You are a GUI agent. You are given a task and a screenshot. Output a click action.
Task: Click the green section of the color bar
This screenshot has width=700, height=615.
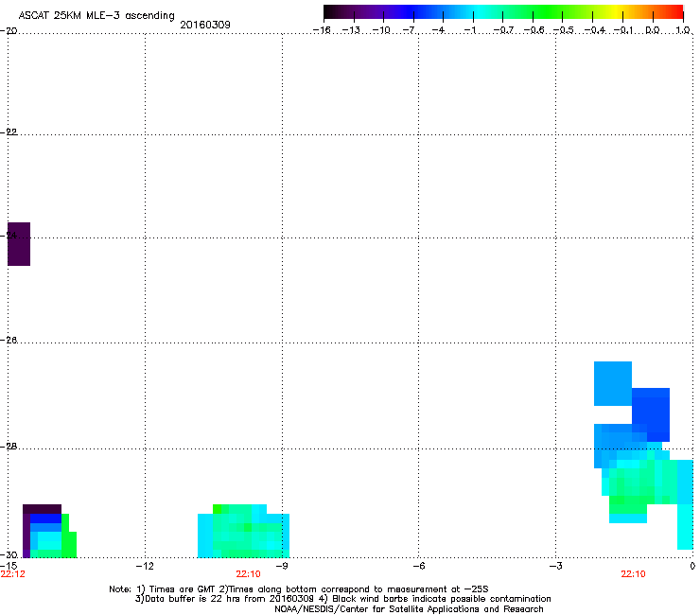(548, 11)
